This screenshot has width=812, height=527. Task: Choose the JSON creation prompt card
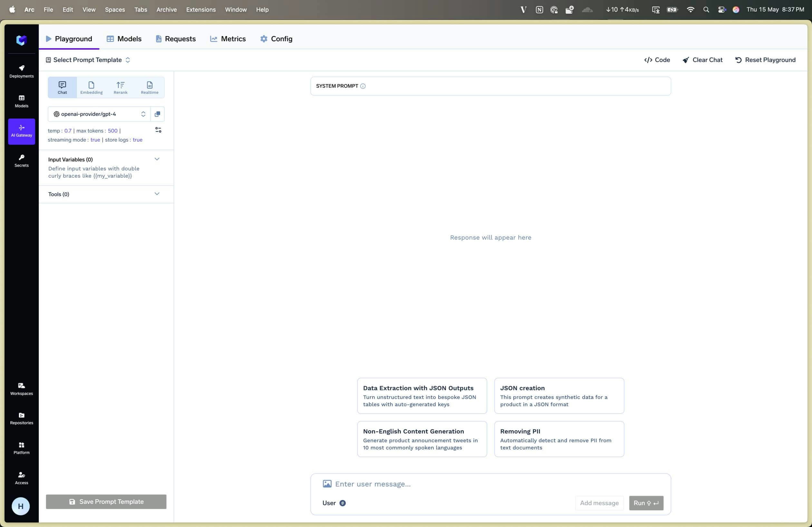pyautogui.click(x=559, y=396)
